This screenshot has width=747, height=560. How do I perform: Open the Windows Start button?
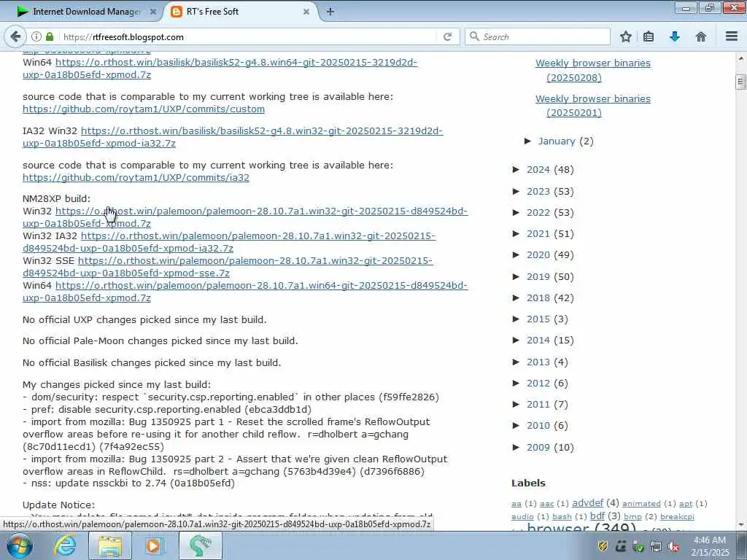click(19, 545)
